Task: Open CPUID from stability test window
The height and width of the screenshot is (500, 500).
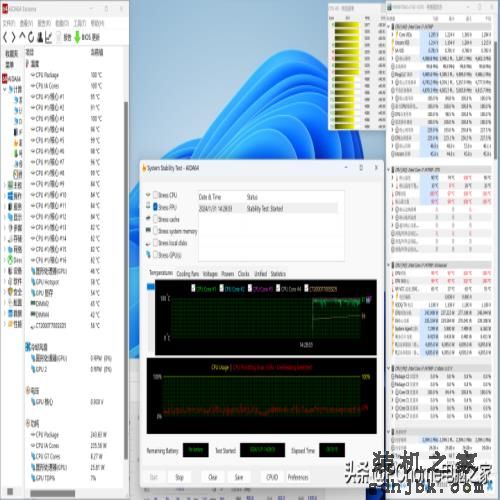Action: click(x=272, y=477)
